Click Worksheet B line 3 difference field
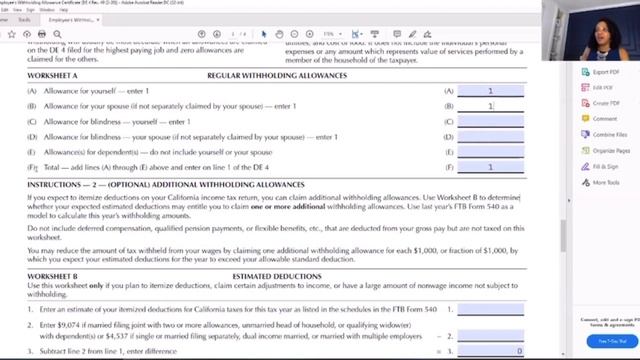Screen dimensions: 640x360 491,351
